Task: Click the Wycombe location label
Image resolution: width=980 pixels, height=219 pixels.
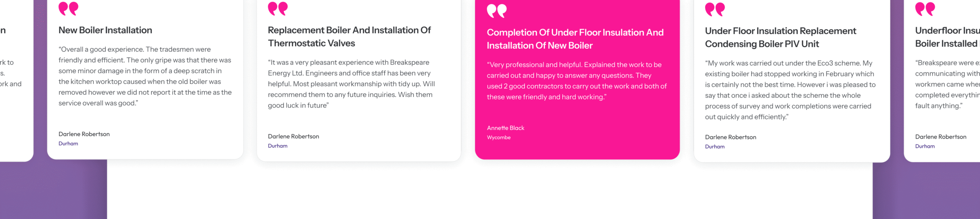Action: point(498,137)
